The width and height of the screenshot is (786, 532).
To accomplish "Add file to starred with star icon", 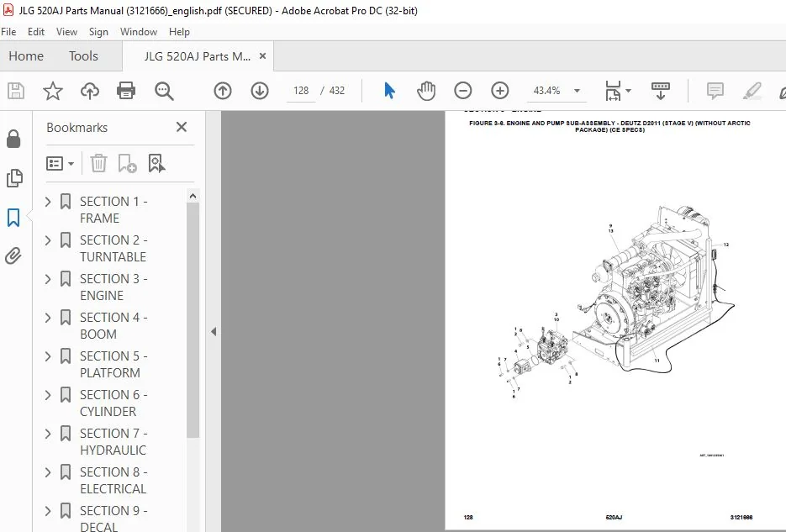I will pos(53,91).
